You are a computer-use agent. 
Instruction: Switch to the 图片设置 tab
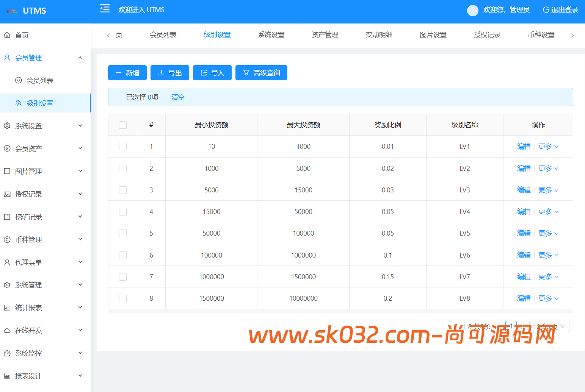point(433,35)
